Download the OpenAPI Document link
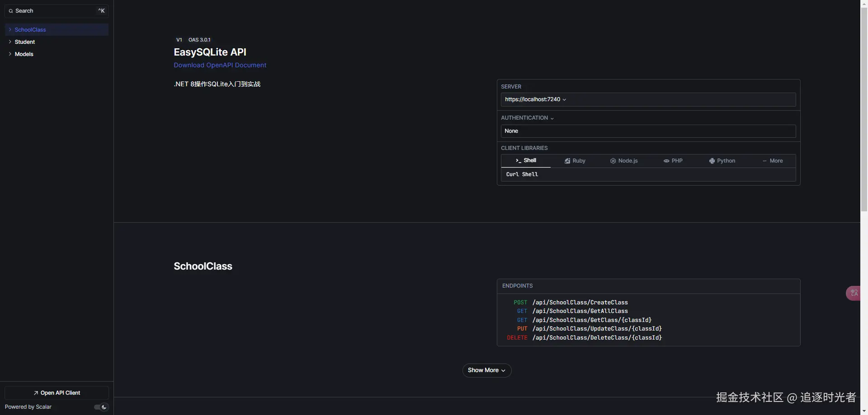Screen dimensions: 868x415 (x=220, y=65)
